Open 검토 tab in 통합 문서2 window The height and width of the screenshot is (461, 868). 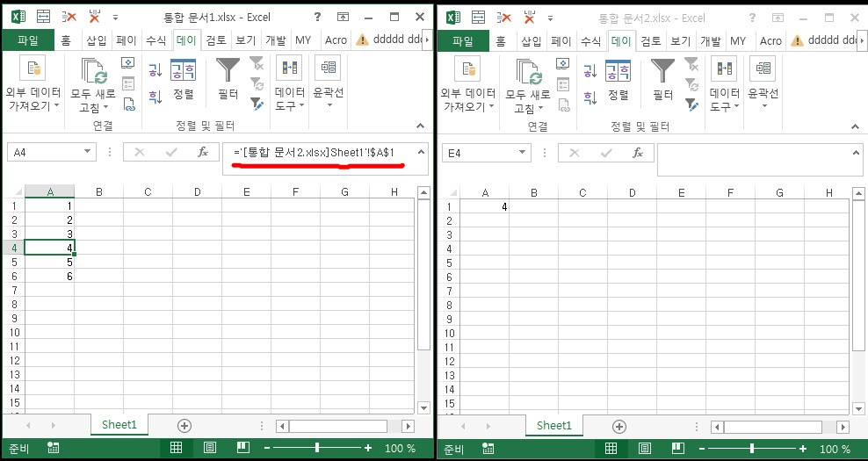click(651, 40)
